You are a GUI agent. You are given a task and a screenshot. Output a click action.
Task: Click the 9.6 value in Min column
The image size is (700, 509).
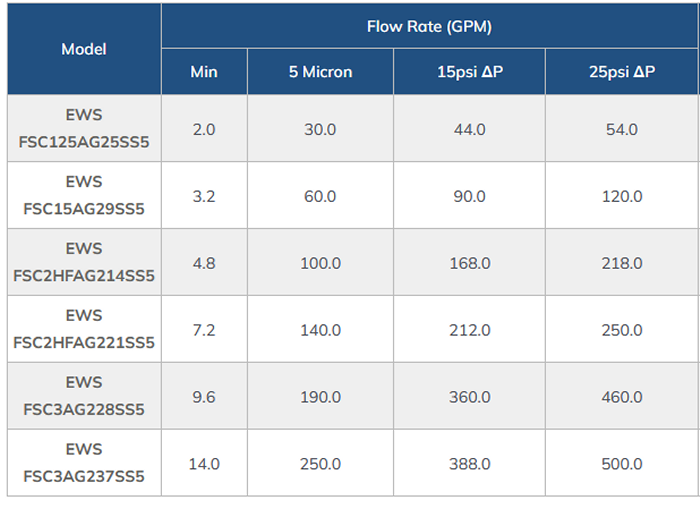(x=204, y=397)
